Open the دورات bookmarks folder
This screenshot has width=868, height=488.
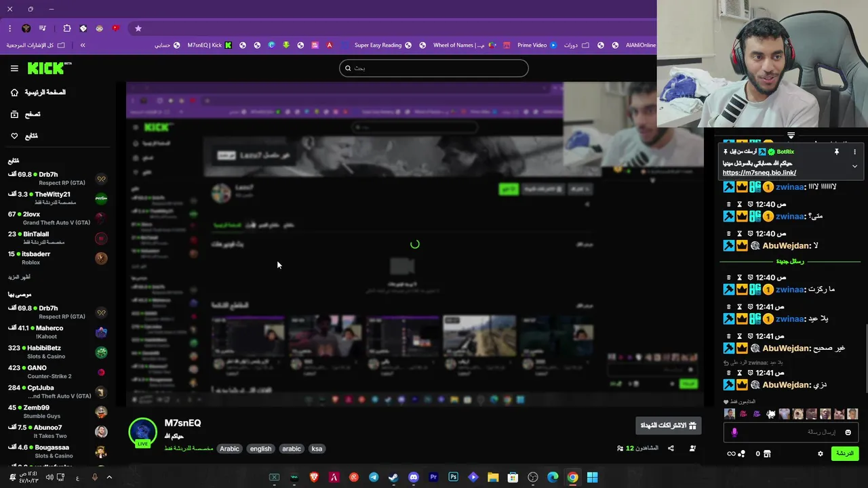[x=576, y=45]
